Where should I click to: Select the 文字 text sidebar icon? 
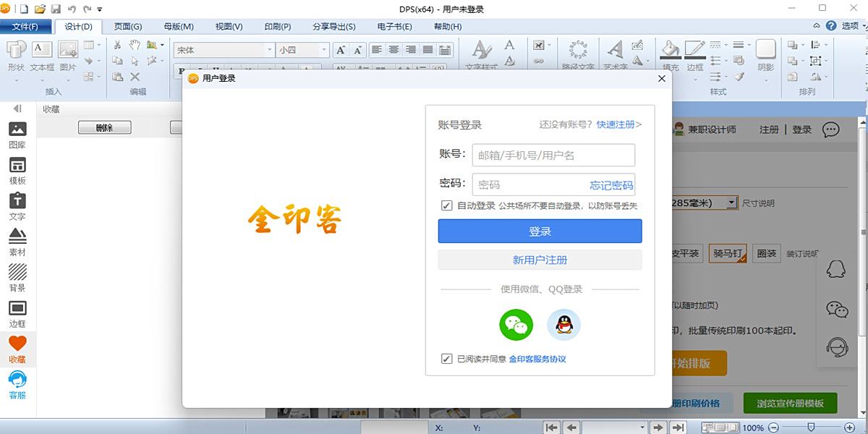pos(17,208)
